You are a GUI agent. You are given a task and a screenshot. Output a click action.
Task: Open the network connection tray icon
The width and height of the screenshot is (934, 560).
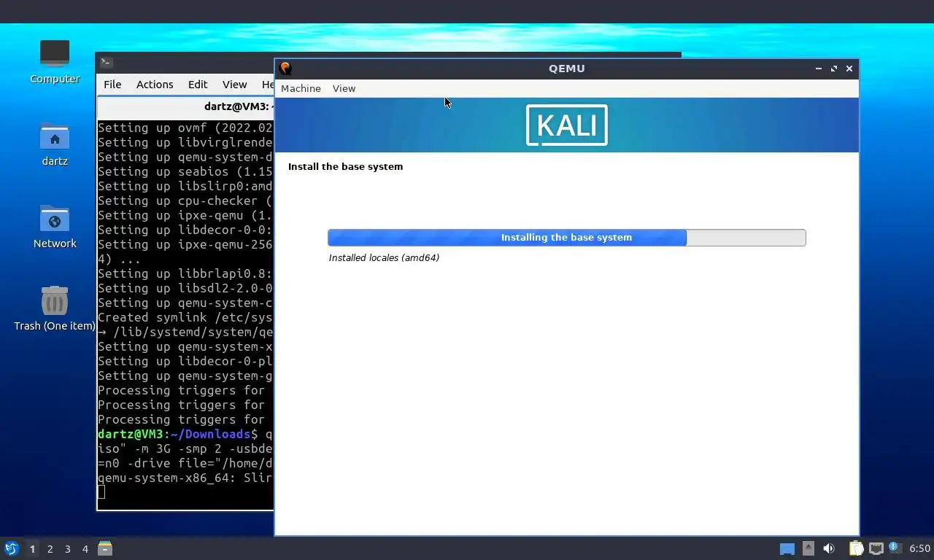(876, 548)
